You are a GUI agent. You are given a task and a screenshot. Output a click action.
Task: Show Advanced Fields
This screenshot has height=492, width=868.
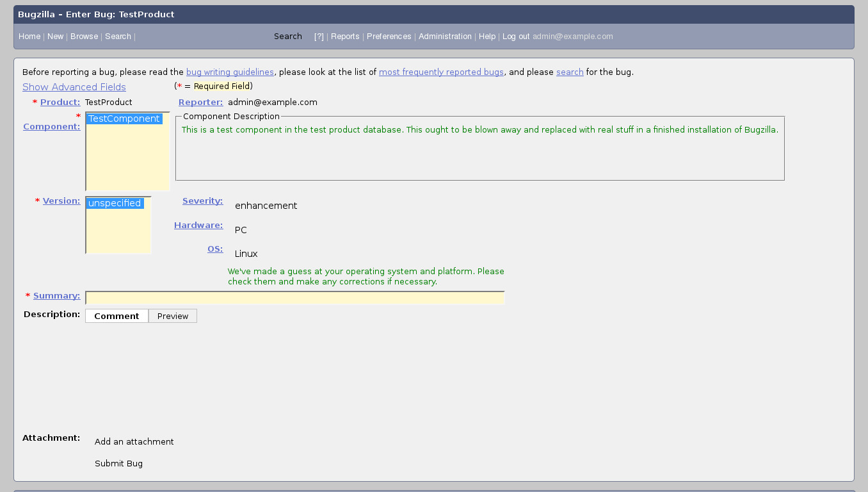click(x=74, y=87)
